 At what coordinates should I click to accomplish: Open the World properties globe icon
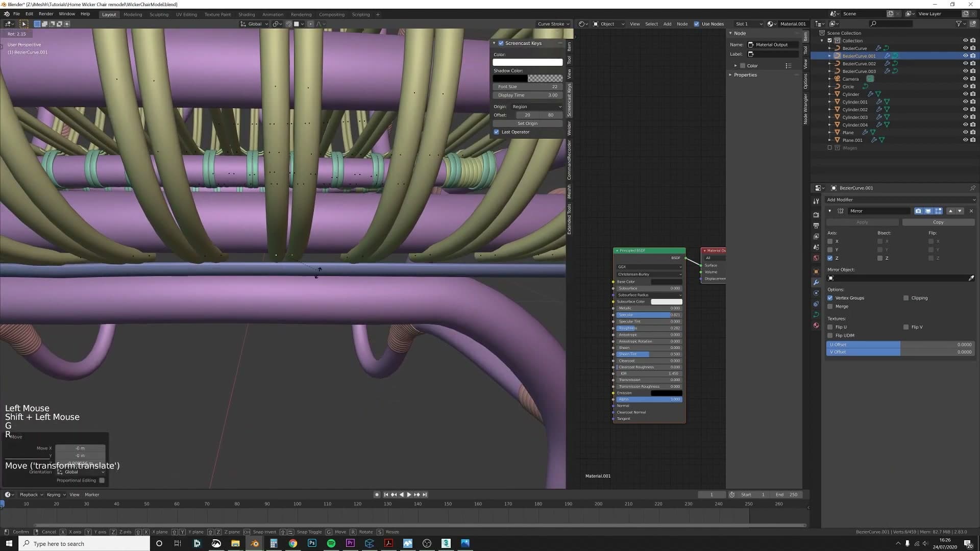pyautogui.click(x=816, y=258)
